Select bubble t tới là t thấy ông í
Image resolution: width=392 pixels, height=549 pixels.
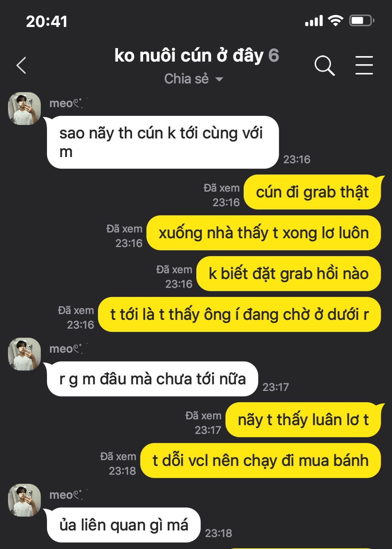coord(240,314)
